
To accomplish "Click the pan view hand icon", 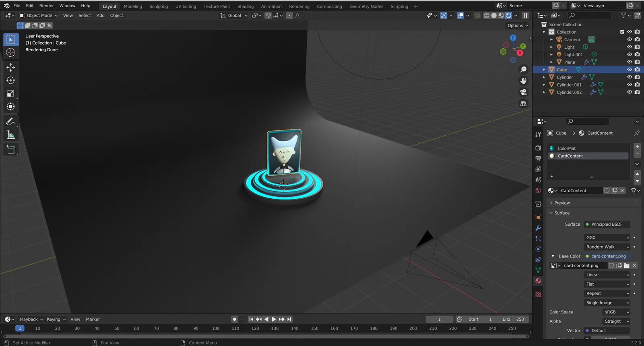I will click(523, 81).
